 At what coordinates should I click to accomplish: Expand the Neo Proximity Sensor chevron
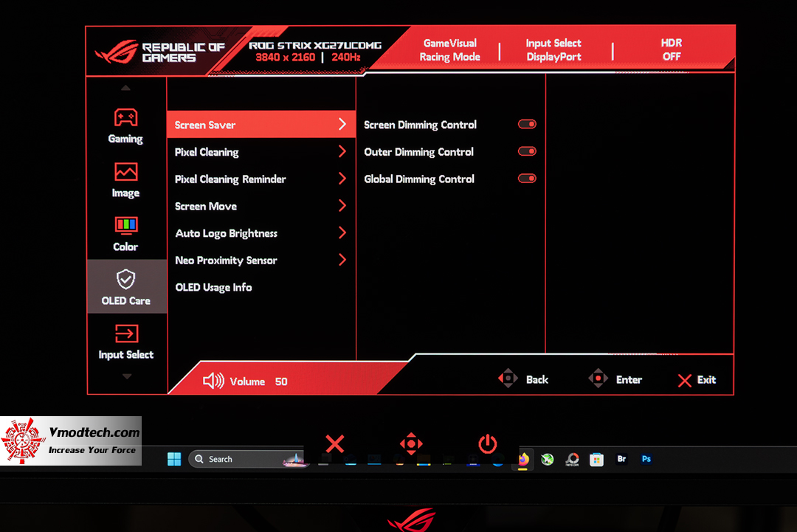point(342,260)
